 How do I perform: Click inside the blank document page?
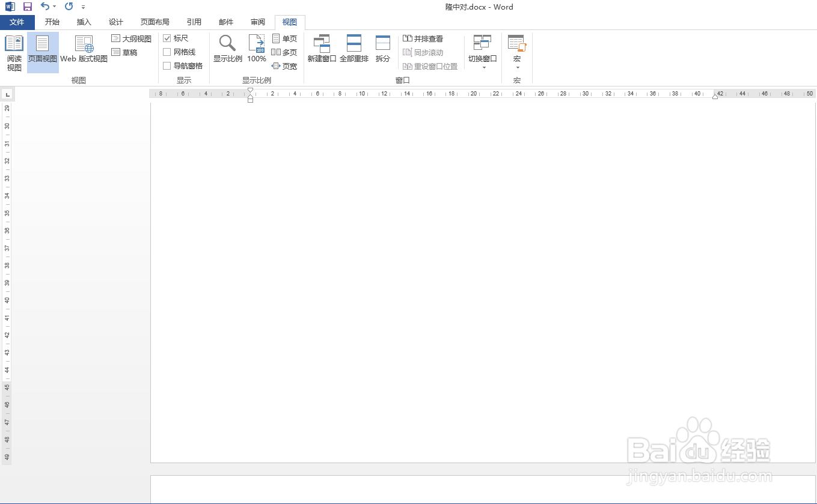coord(483,282)
